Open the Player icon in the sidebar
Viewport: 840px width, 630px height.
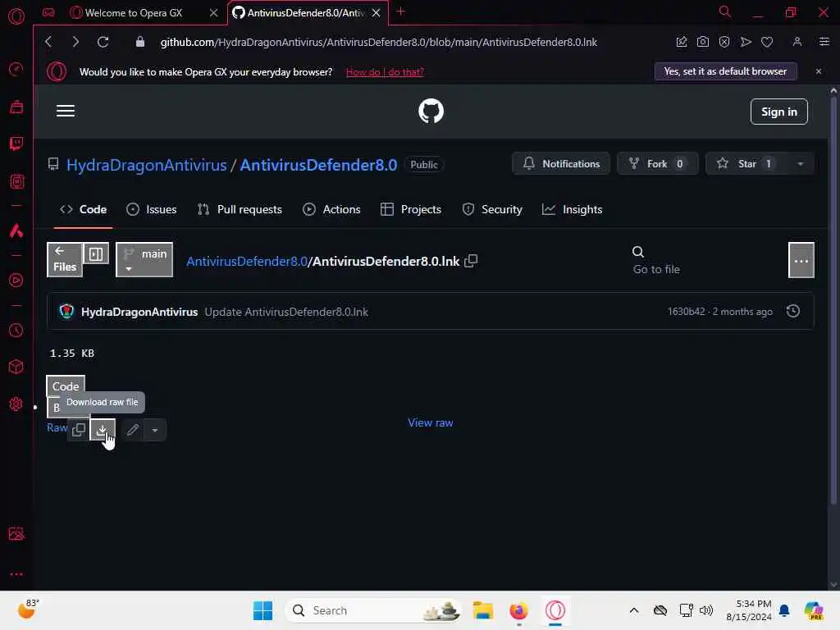(16, 281)
